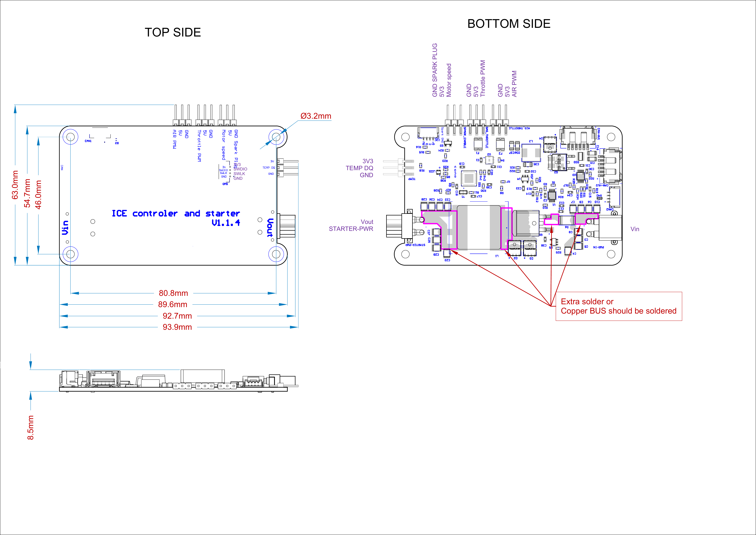756x535 pixels.
Task: Click the CAN-HU1 connector label
Action: (x=599, y=134)
